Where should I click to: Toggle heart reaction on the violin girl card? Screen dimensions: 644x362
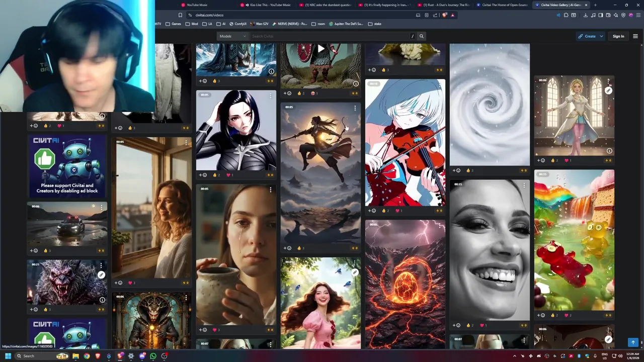(398, 211)
